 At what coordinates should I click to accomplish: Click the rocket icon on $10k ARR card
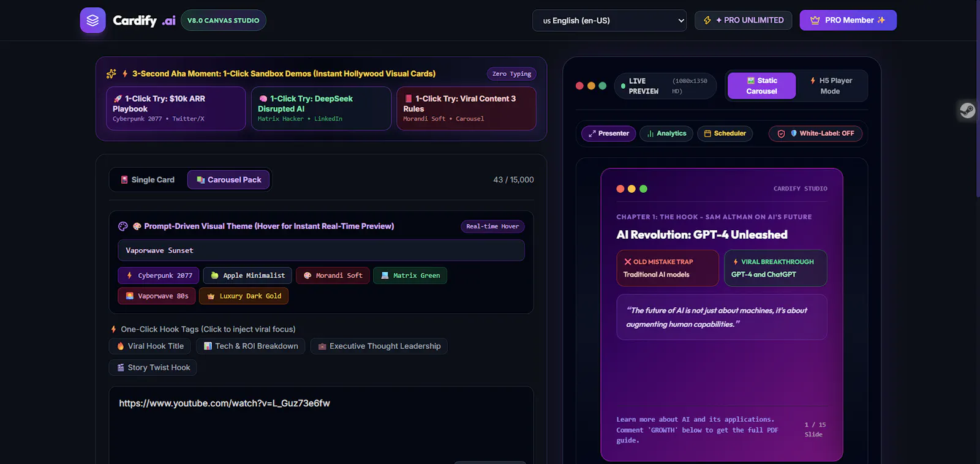tap(118, 99)
